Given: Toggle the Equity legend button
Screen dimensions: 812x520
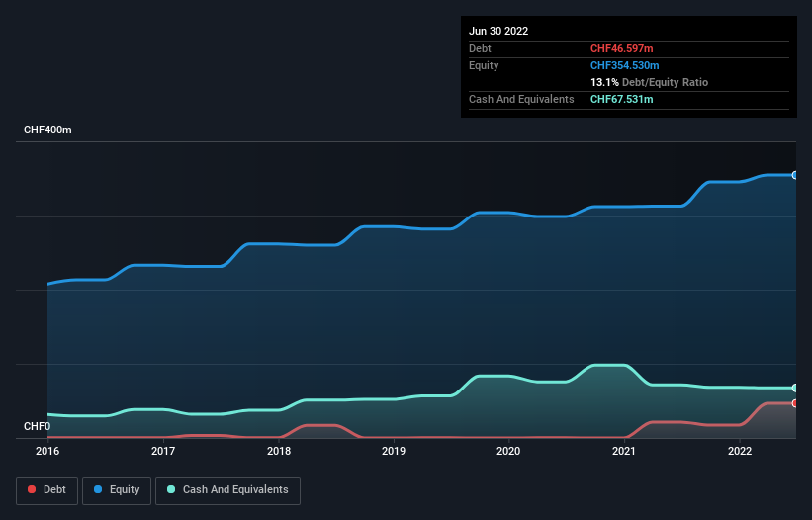Looking at the screenshot, I should point(117,490).
